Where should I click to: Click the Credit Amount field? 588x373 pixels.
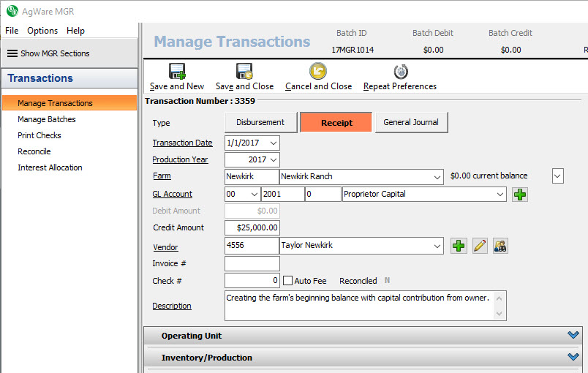click(252, 228)
